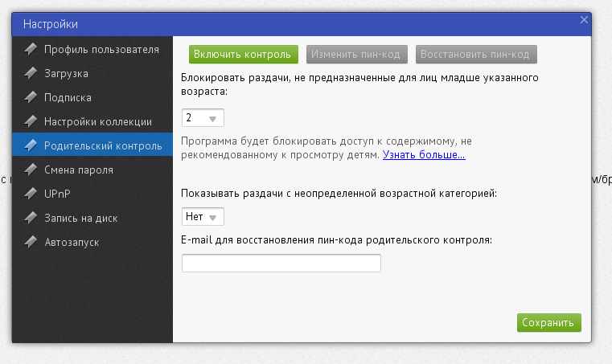Click the pin icon beside Профиль пользователя
Screen dimensions: 612x364
pyautogui.click(x=31, y=49)
